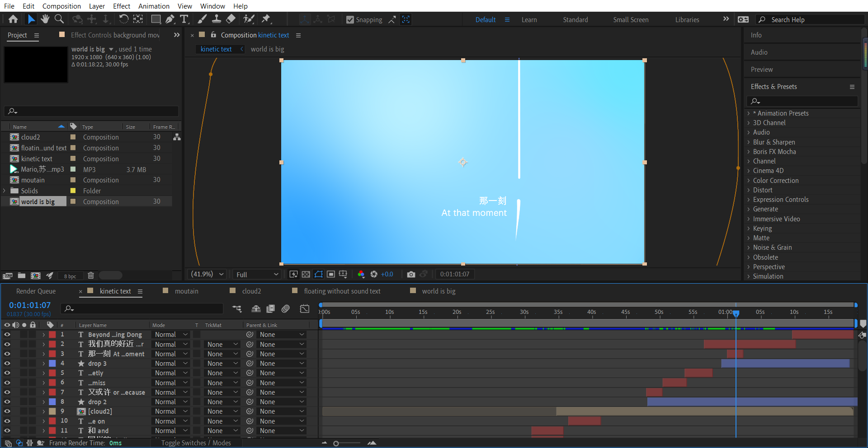Switch to cloud2 timeline tab

click(251, 291)
